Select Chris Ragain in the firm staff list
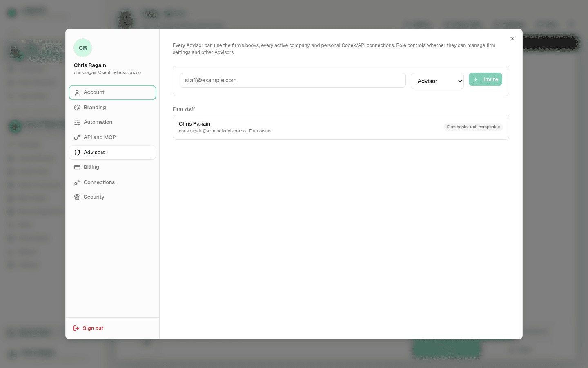Image resolution: width=588 pixels, height=368 pixels. coord(341,128)
